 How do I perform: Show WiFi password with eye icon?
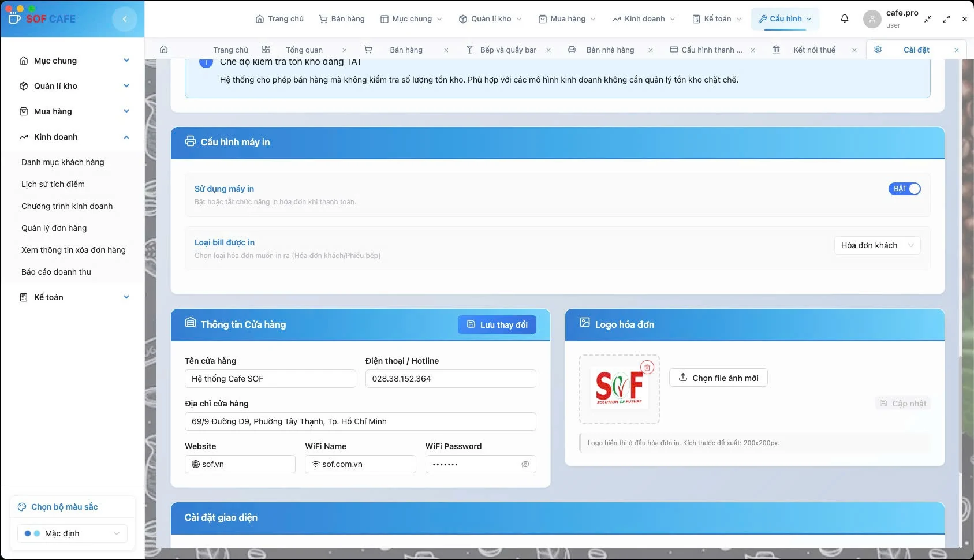525,464
